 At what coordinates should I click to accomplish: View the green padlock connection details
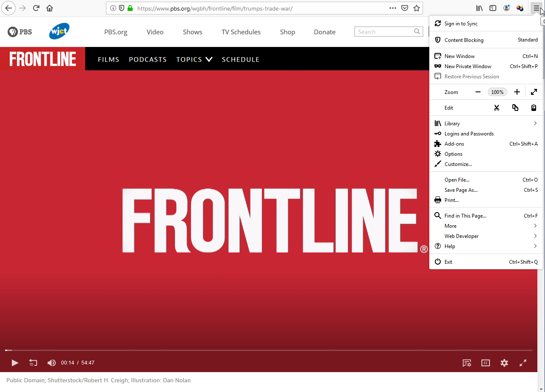pos(130,8)
